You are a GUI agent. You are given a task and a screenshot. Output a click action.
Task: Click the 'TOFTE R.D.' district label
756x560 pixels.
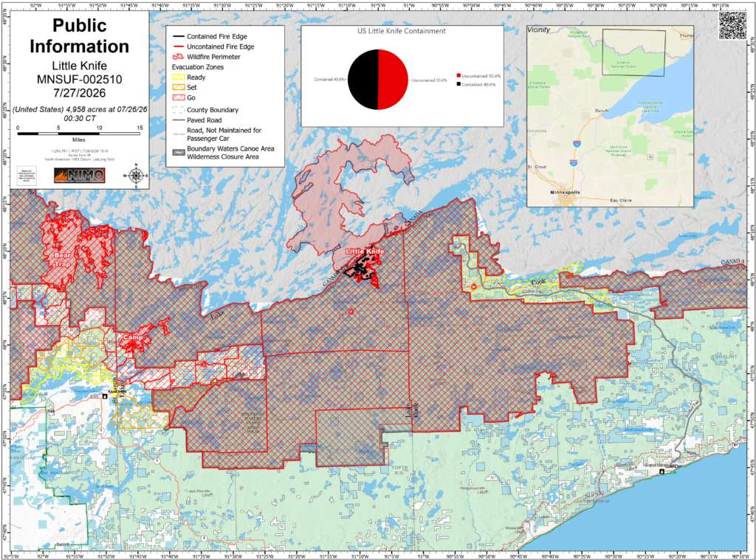click(x=399, y=470)
